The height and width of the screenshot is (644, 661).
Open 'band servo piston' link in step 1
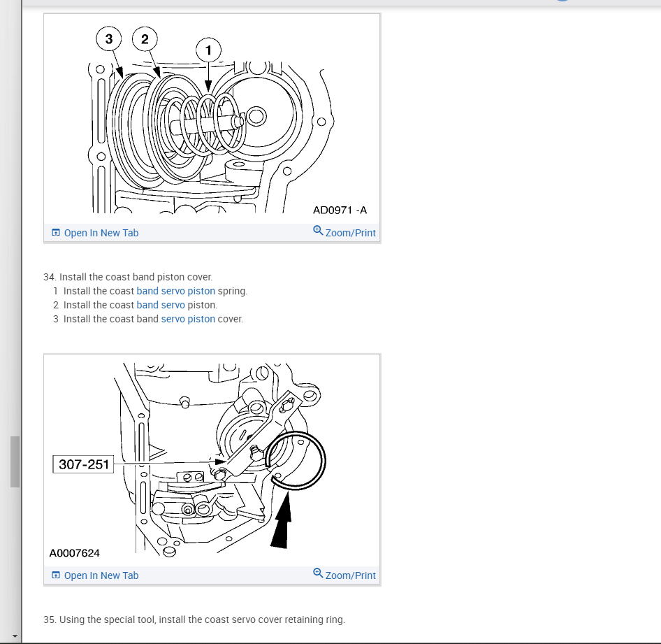(x=176, y=291)
